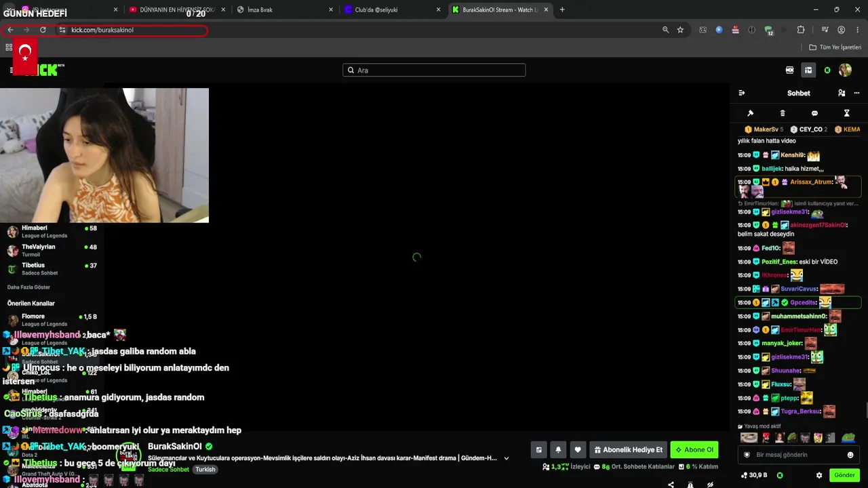Click the Kick clips icon in header

point(789,70)
